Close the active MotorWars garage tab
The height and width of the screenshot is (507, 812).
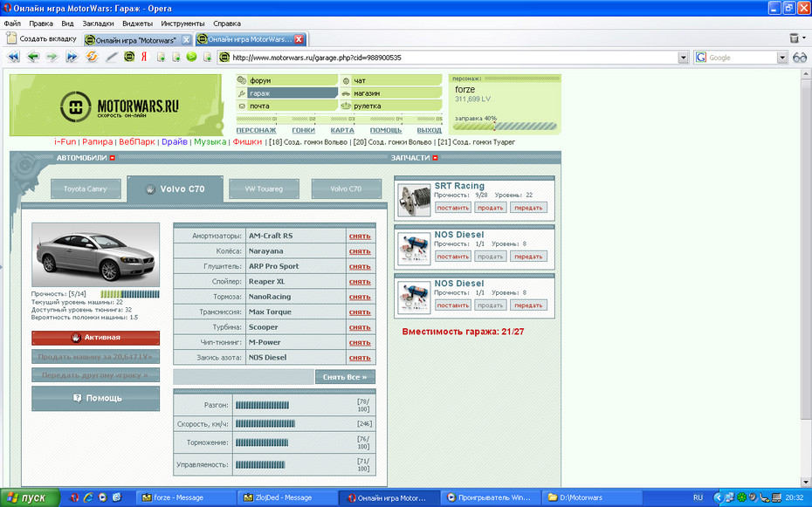(299, 39)
